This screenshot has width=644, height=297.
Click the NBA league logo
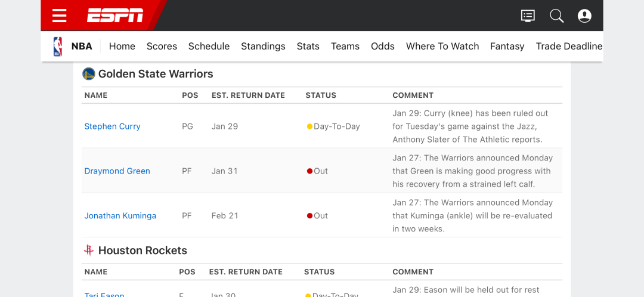(x=58, y=47)
